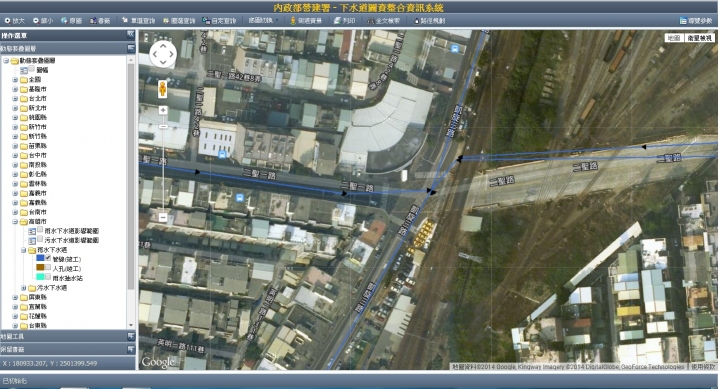Collapse the 雨水下水道 subfolder

click(24, 250)
